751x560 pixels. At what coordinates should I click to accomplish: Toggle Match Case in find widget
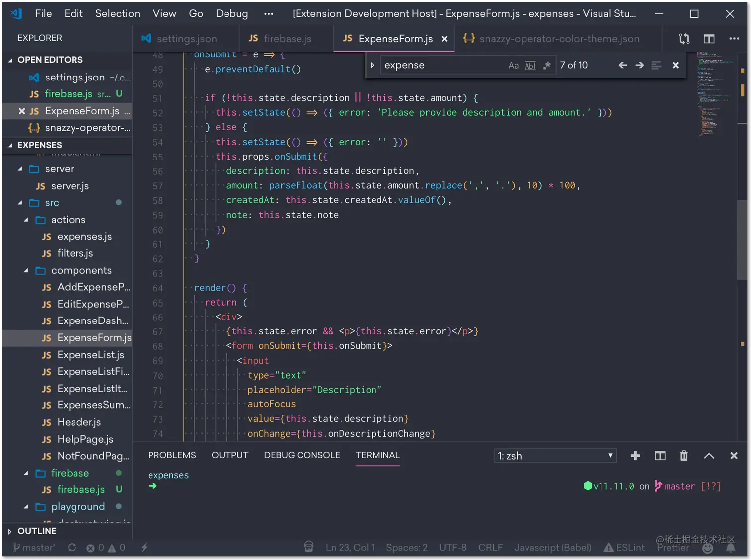513,65
